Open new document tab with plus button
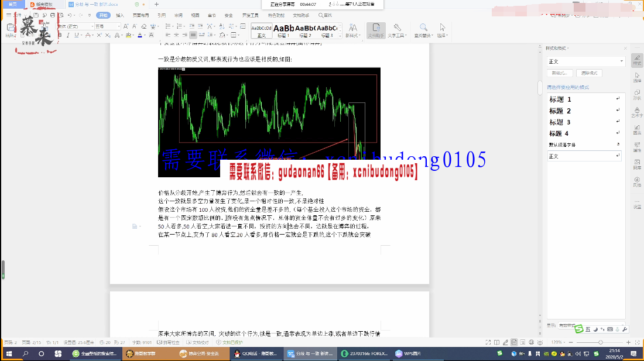 (156, 4)
